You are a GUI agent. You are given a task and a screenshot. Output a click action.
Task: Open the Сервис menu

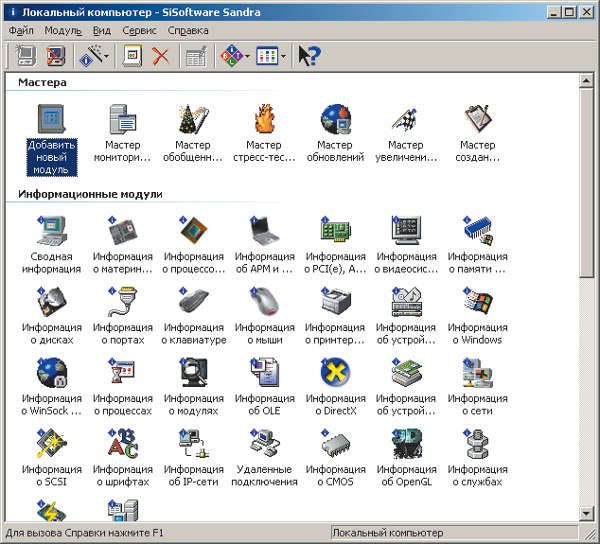coord(139,30)
